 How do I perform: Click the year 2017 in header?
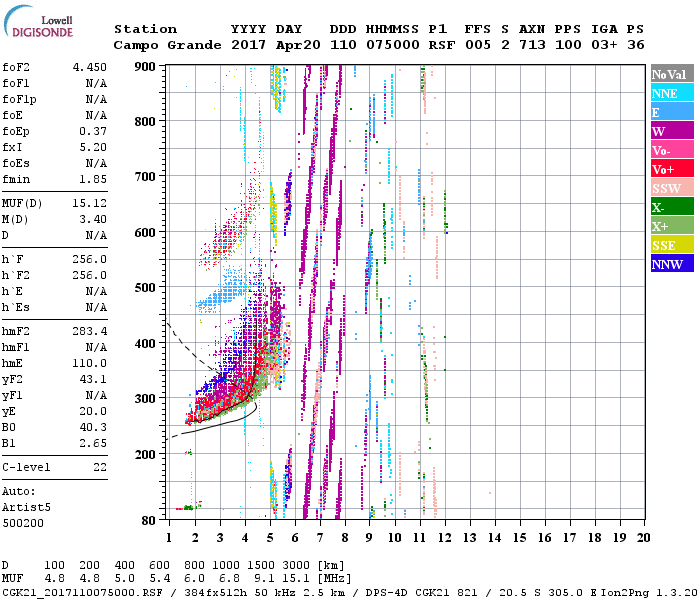(249, 45)
